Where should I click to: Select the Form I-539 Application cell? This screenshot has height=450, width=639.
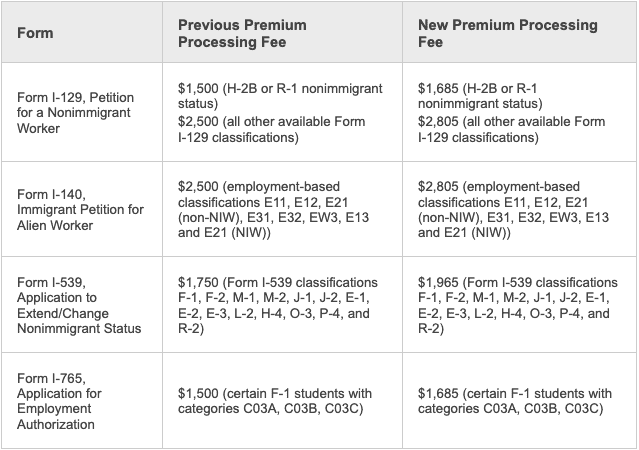click(x=82, y=305)
